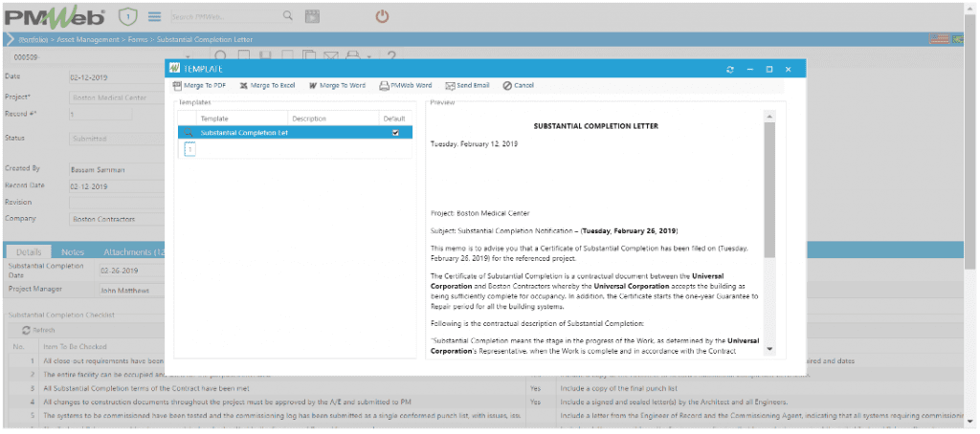The image size is (980, 434).
Task: Expand the 000509 record selector dropdown
Action: click(x=188, y=56)
